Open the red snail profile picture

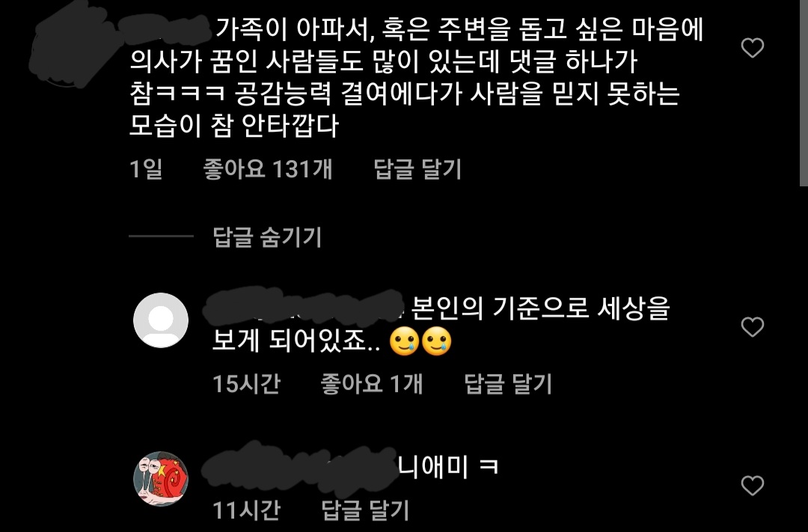tap(161, 479)
